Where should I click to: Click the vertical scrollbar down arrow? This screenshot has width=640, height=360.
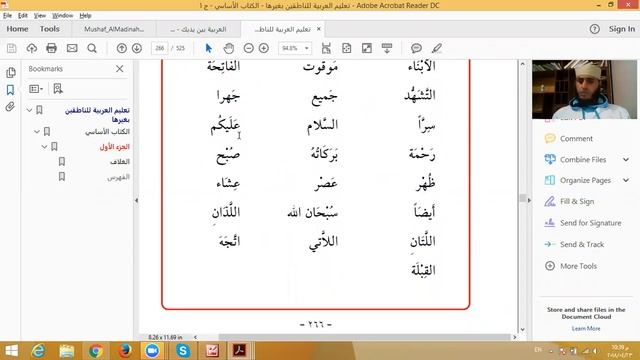522,330
